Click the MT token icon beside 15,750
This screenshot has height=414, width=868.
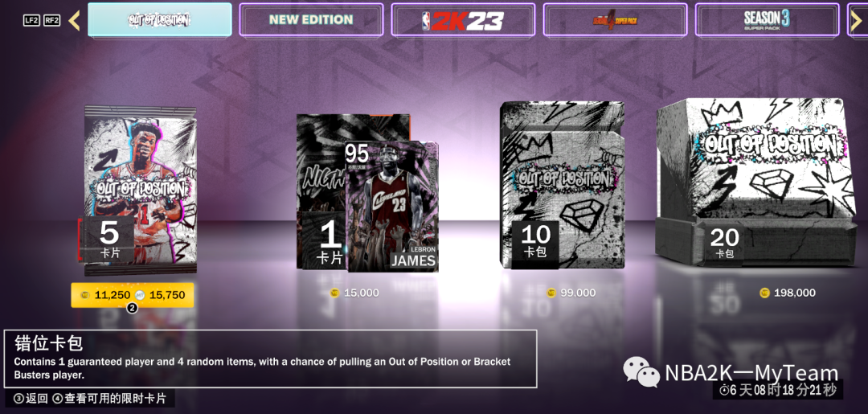click(x=140, y=295)
